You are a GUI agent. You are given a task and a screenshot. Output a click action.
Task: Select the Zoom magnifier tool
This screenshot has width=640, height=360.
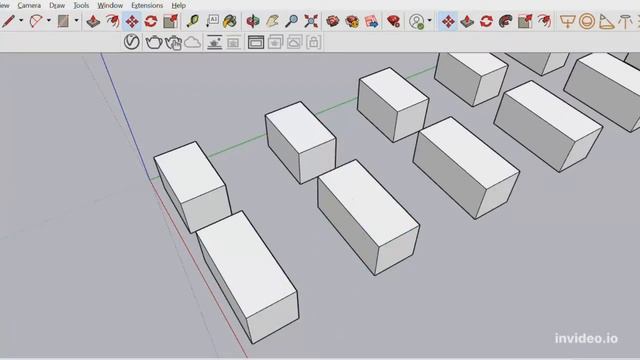click(291, 21)
